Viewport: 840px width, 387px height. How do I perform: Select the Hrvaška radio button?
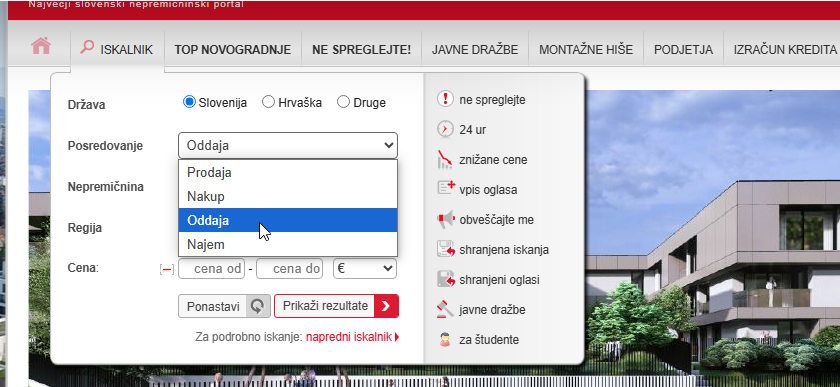click(x=268, y=102)
